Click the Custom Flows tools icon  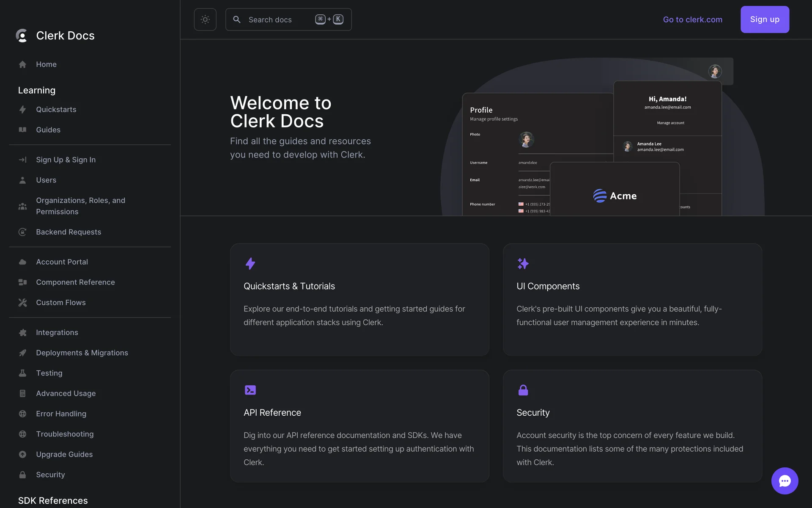click(22, 303)
